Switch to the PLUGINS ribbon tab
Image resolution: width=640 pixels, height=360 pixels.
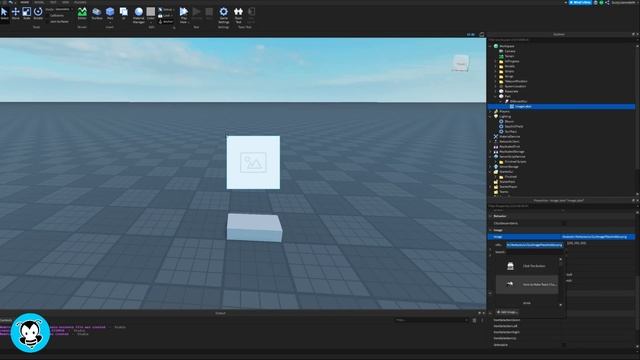(x=80, y=2)
